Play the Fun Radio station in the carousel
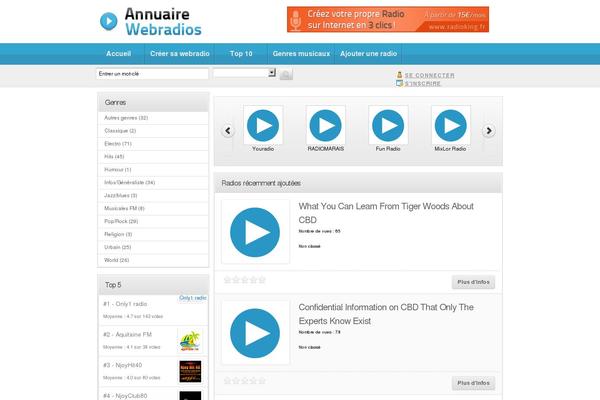600x400 pixels. pyautogui.click(x=388, y=125)
